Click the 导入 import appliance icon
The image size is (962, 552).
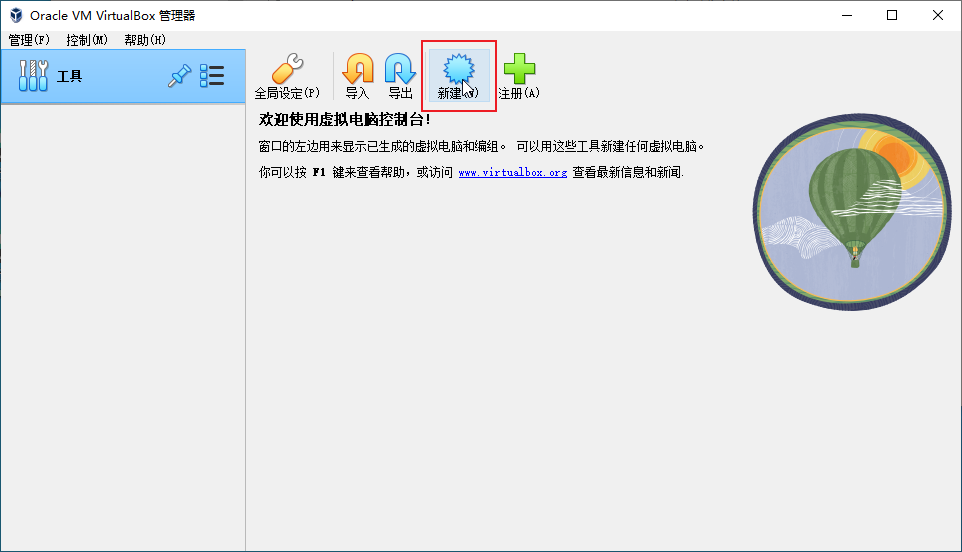click(x=357, y=70)
